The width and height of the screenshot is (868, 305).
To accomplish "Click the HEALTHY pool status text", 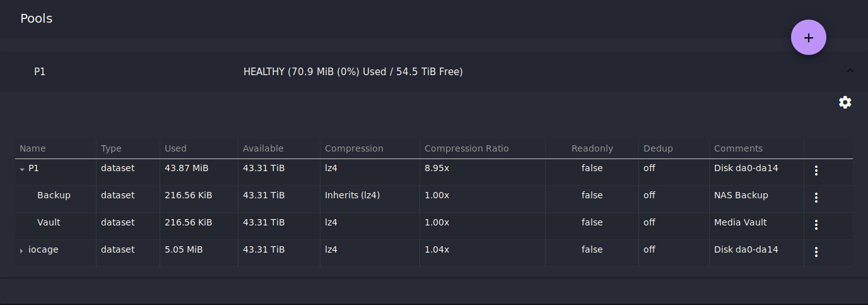I will click(x=353, y=72).
